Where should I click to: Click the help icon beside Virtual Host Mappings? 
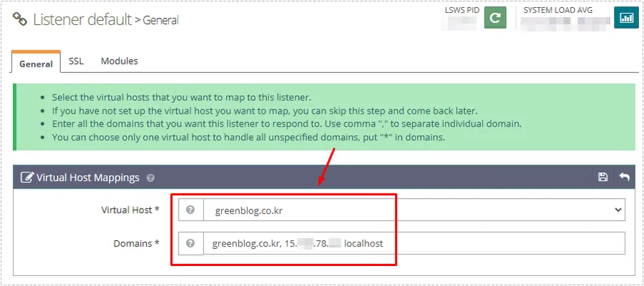click(x=150, y=178)
